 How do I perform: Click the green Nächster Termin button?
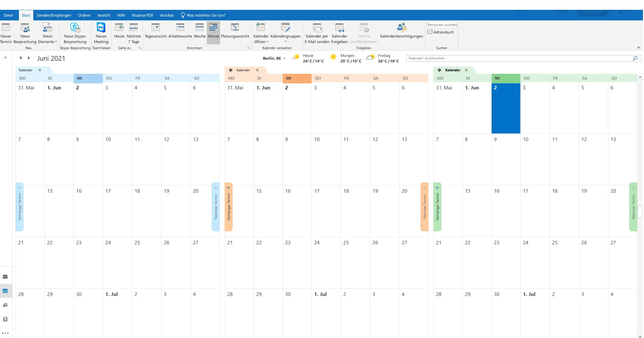click(633, 207)
